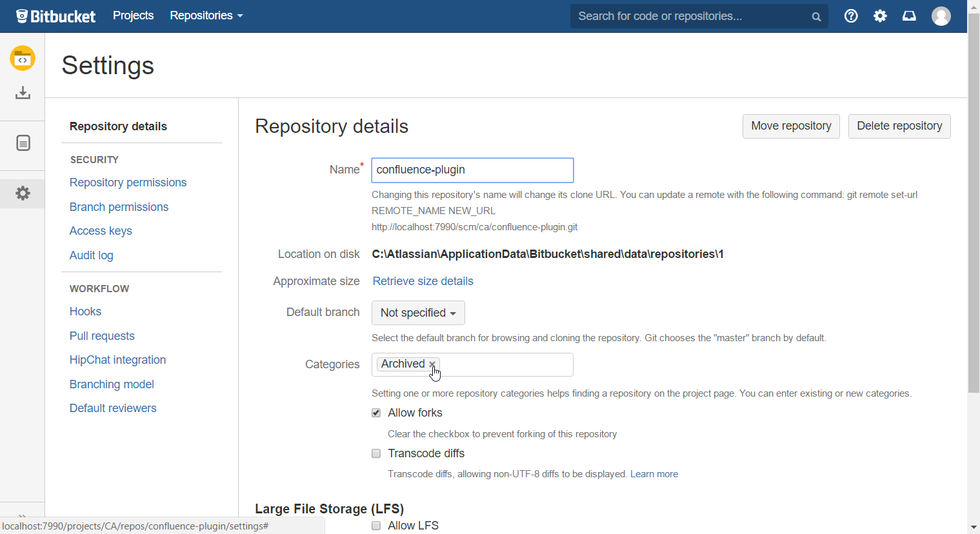The image size is (980, 534).
Task: Click the Retrieve size details link
Action: tap(423, 281)
